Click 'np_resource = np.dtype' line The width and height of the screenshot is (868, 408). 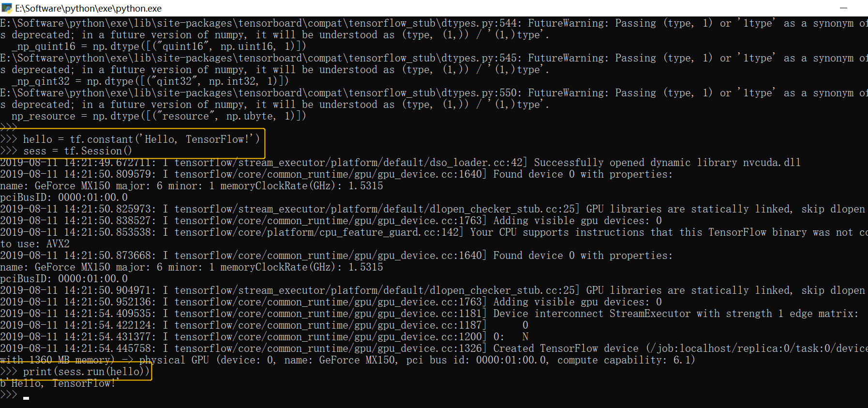(x=159, y=116)
